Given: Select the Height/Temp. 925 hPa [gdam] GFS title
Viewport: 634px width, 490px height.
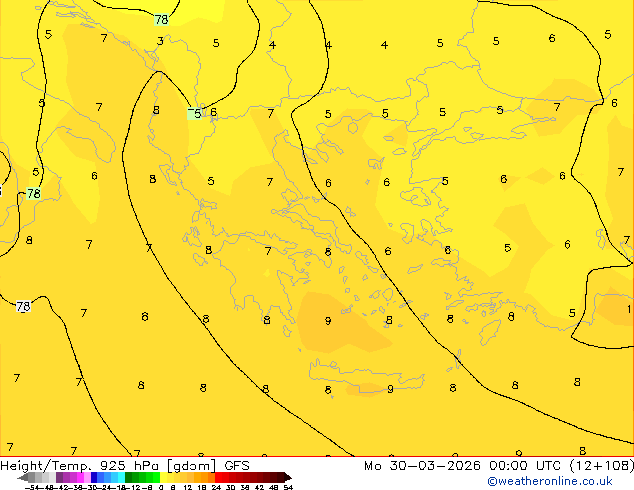Looking at the screenshot, I should coord(125,466).
